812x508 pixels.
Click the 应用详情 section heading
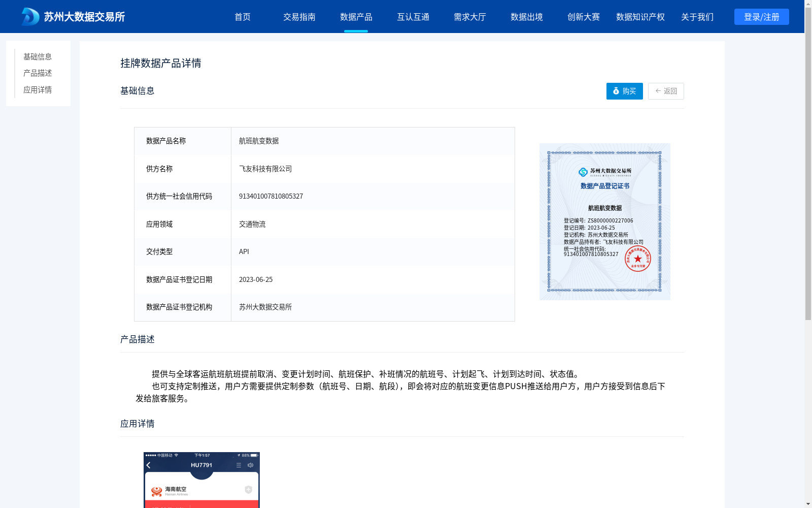pos(138,424)
